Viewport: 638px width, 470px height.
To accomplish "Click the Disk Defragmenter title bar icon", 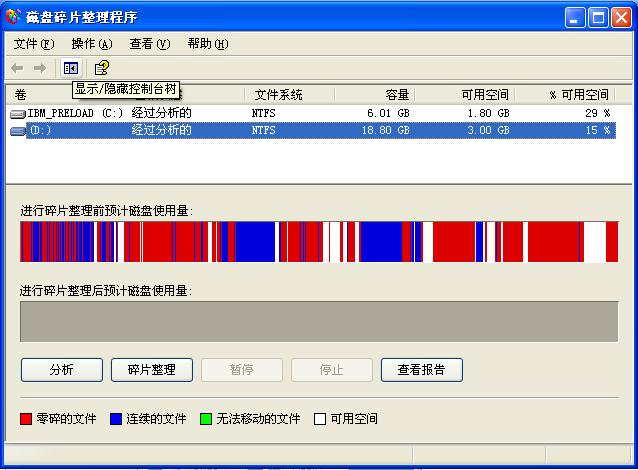I will [13, 17].
